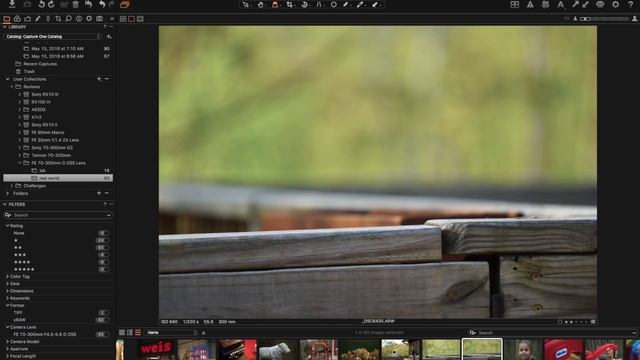Viewport: 640px width, 360px height.
Task: Add a new user collection with plus
Action: pos(99,79)
